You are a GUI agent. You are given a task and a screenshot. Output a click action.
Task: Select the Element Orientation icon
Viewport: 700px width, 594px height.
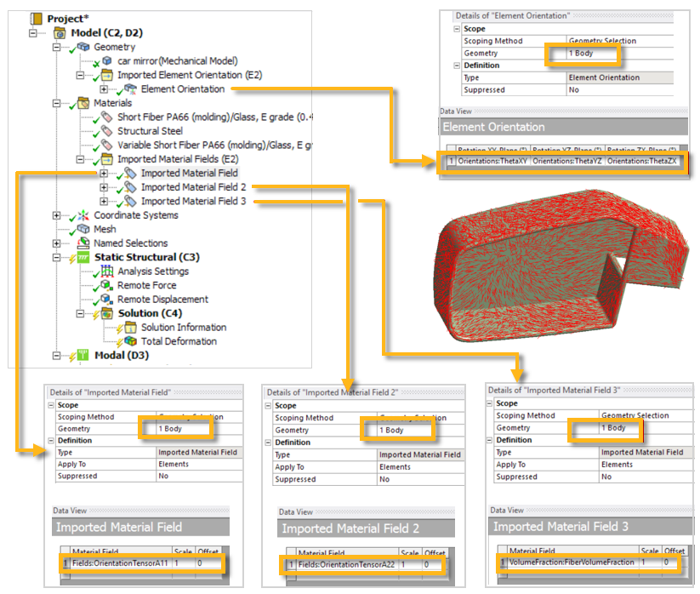point(132,89)
